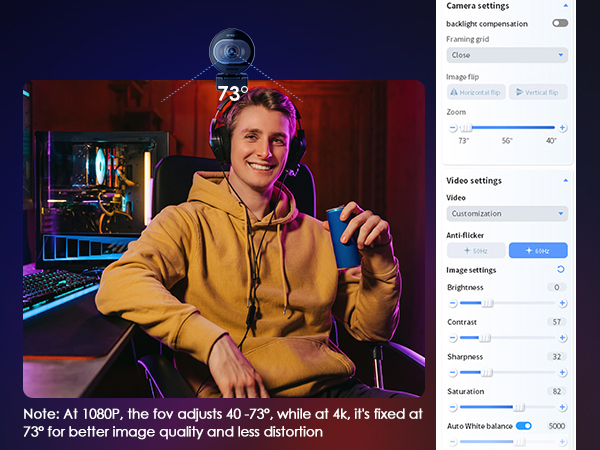Click the Video dropdown arrow

click(x=561, y=214)
